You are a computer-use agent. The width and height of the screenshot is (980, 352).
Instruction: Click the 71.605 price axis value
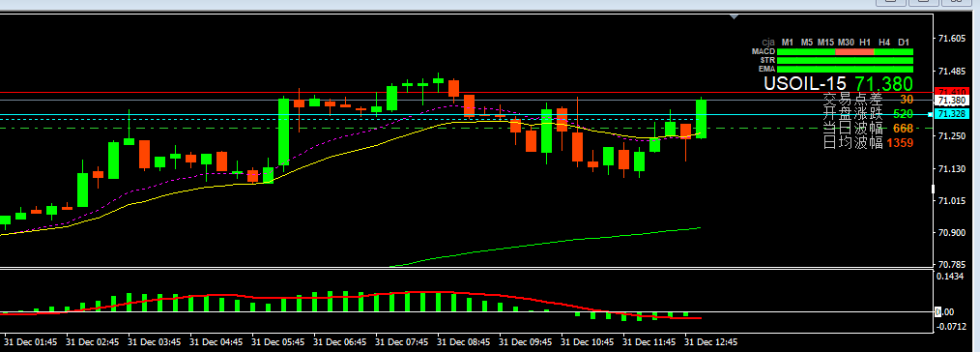tap(952, 39)
